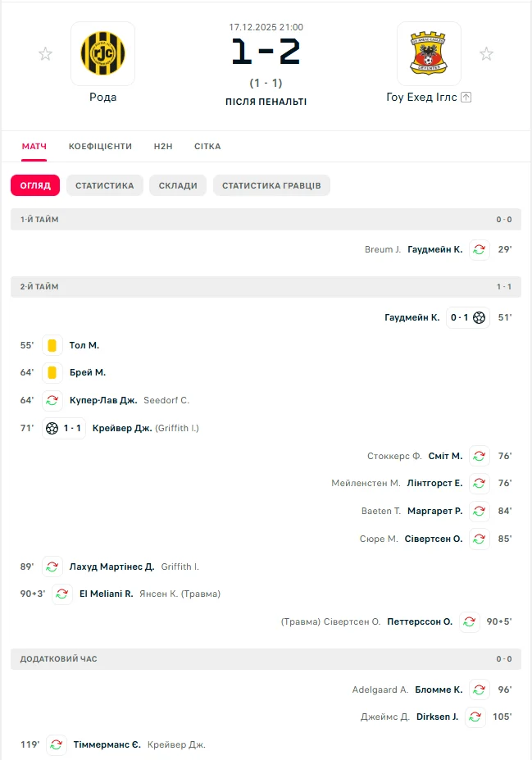
Task: Click the advancement arrow icon beside Гоу Ехед Іглс
Action: pyautogui.click(x=466, y=97)
